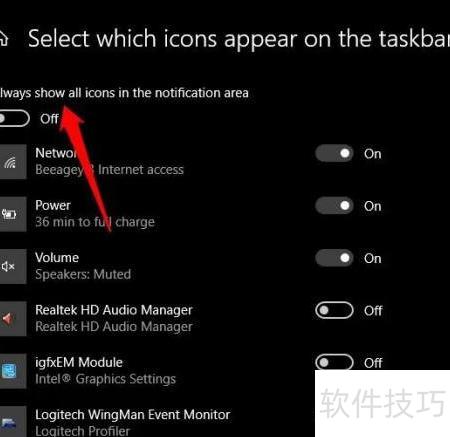Click the Network row label
Viewport: 450px width, 437px height.
[56, 153]
